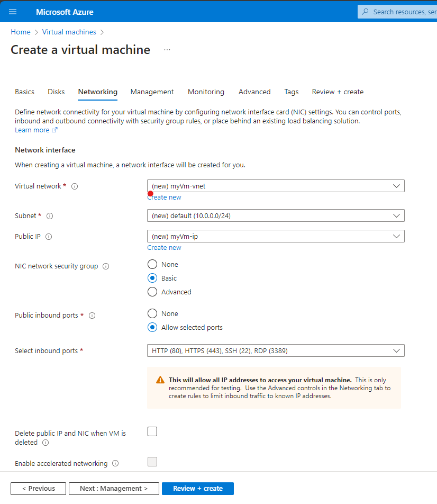Open the Subnet dropdown
437x504 pixels.
click(x=275, y=215)
